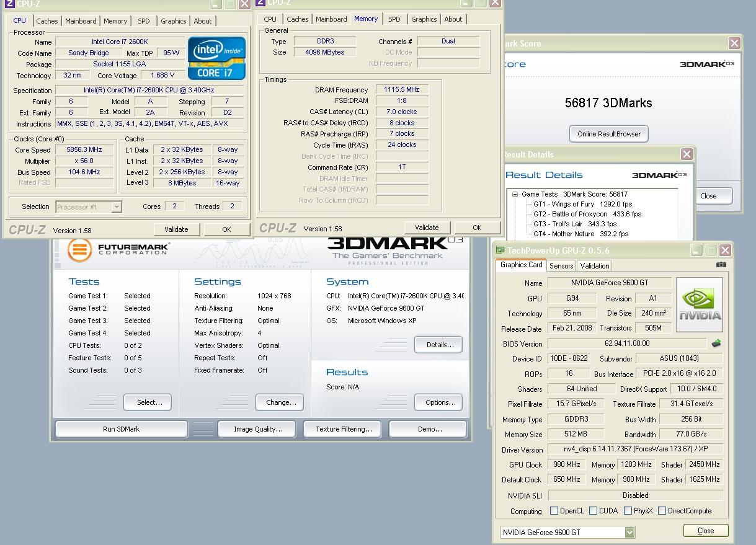Click OK button in CPU-Z Memory window
Viewport: 756px width, 545px height.
(x=477, y=228)
